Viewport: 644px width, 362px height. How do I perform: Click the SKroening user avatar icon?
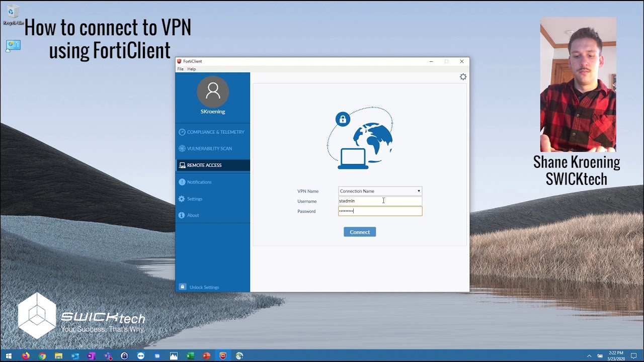[x=213, y=92]
